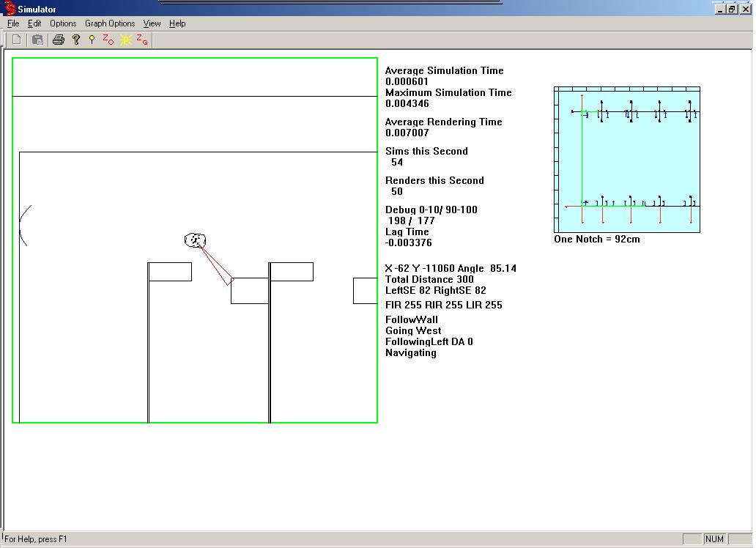This screenshot has height=548, width=756.
Task: Click the robot in the simulation view
Action: (x=195, y=240)
